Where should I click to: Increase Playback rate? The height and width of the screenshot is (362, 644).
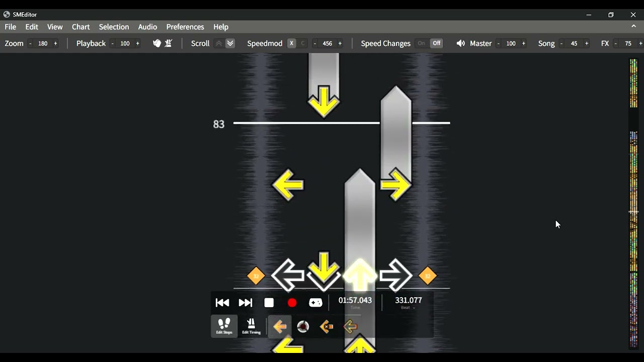[137, 43]
